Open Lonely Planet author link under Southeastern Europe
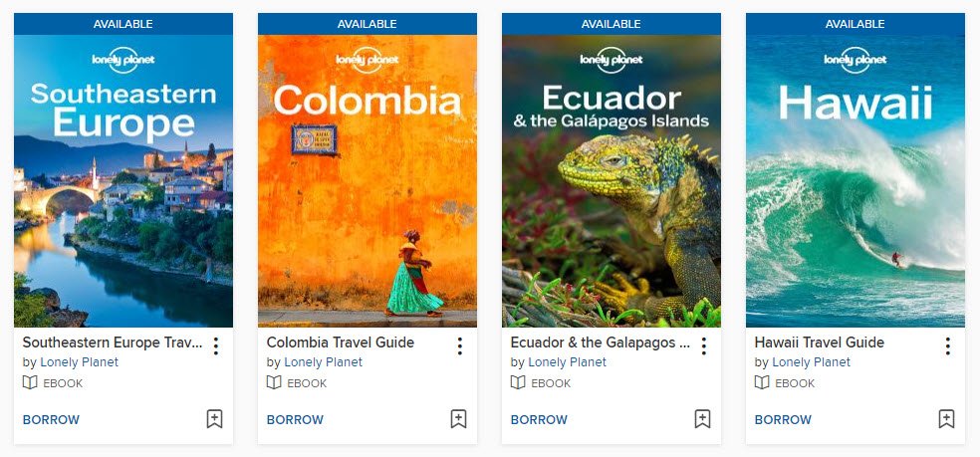 [x=80, y=362]
